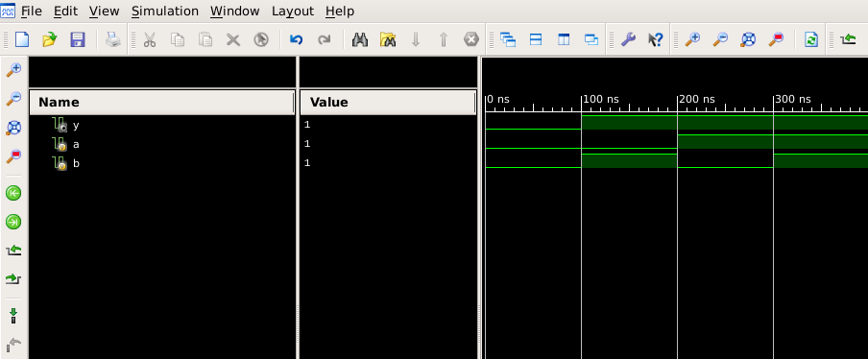This screenshot has height=359, width=868.
Task: Go to time 0 green arrow icon
Action: [13, 193]
